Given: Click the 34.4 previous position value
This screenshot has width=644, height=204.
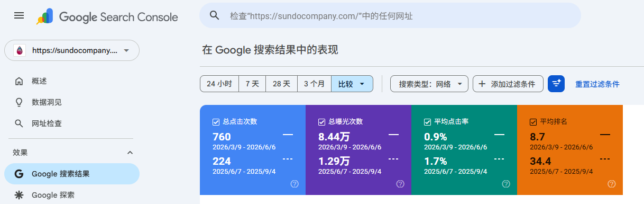Looking at the screenshot, I should [x=540, y=161].
